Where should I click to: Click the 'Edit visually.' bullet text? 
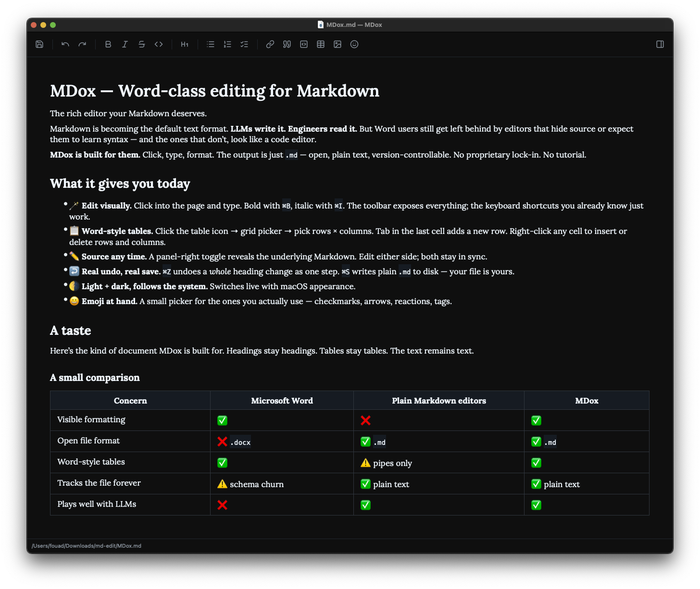[x=106, y=206]
